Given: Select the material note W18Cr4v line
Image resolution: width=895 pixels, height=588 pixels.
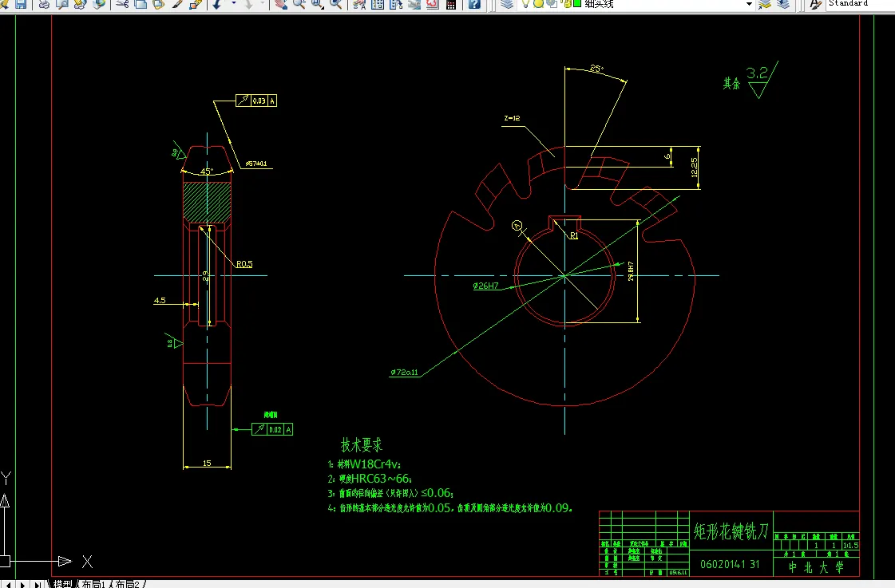Looking at the screenshot, I should (364, 464).
